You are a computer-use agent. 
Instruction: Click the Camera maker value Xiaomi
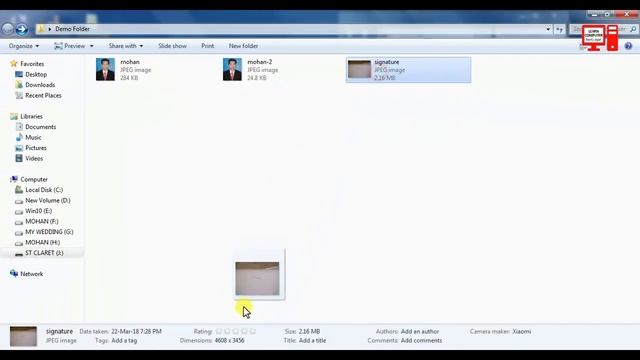pyautogui.click(x=522, y=331)
